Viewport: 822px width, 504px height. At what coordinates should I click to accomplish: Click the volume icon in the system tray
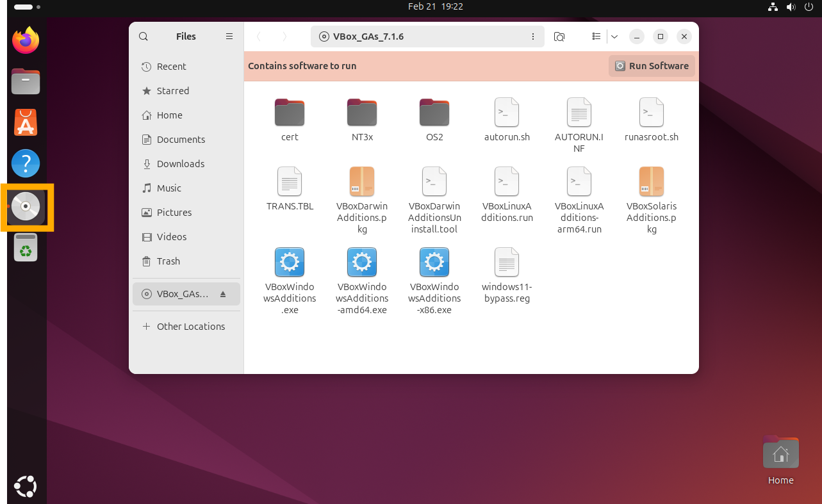[791, 7]
